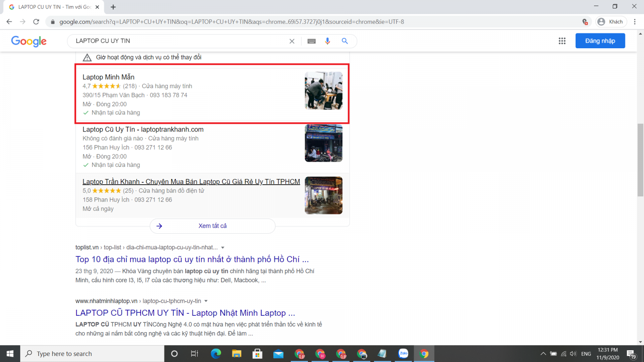This screenshot has height=362, width=644.
Task: Open LAPTOP CŨ TPHCM UY TÍN Nhật Minh result
Action: 185,313
